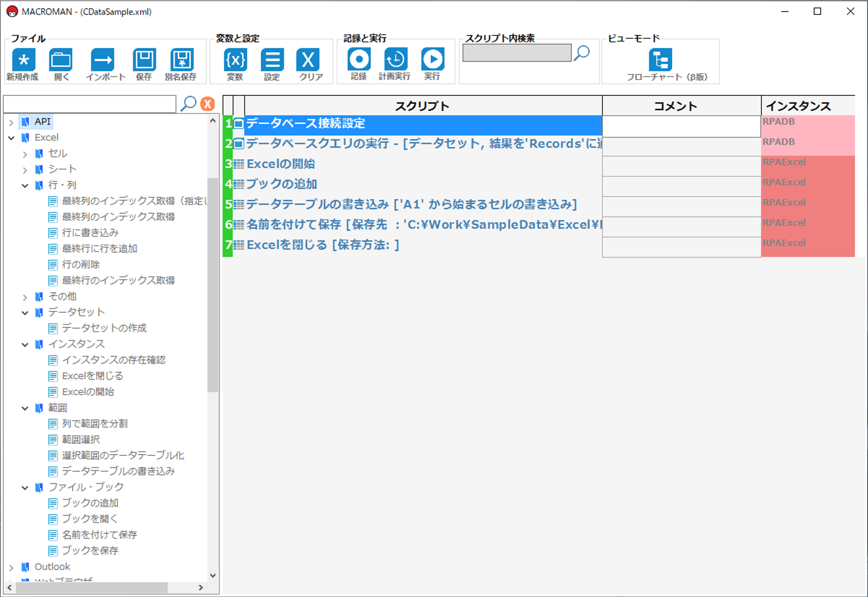Image resolution: width=868 pixels, height=597 pixels.
Task: Open the Variables (変数) icon
Action: coord(235,60)
